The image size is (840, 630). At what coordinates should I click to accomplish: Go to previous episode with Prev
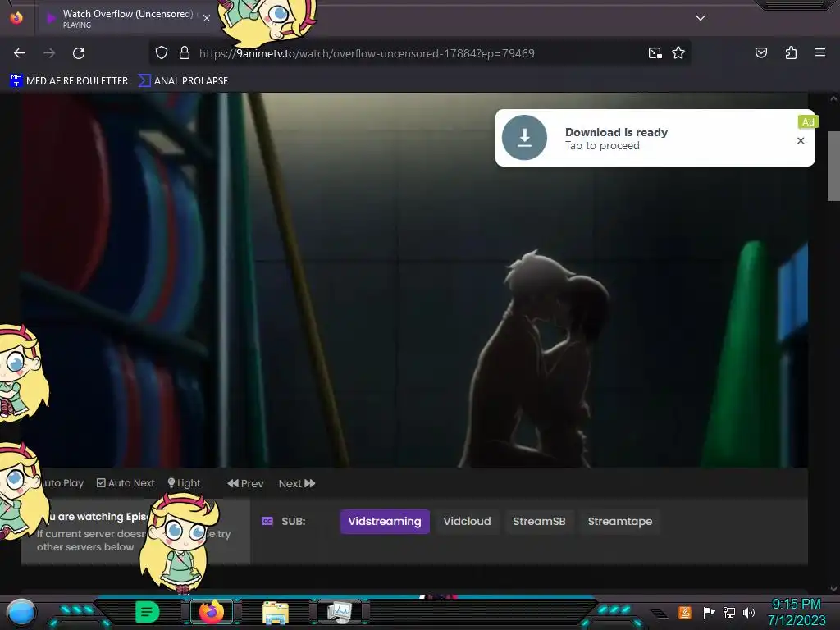(245, 484)
